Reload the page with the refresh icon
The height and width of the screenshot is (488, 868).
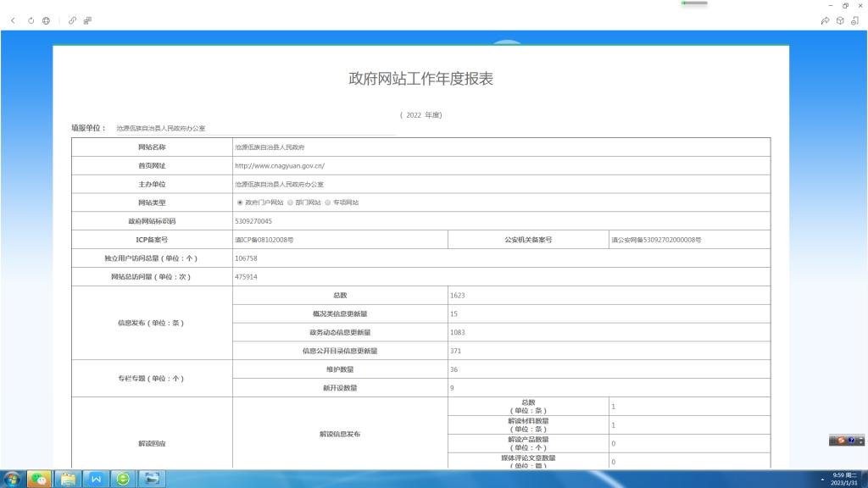(x=31, y=20)
